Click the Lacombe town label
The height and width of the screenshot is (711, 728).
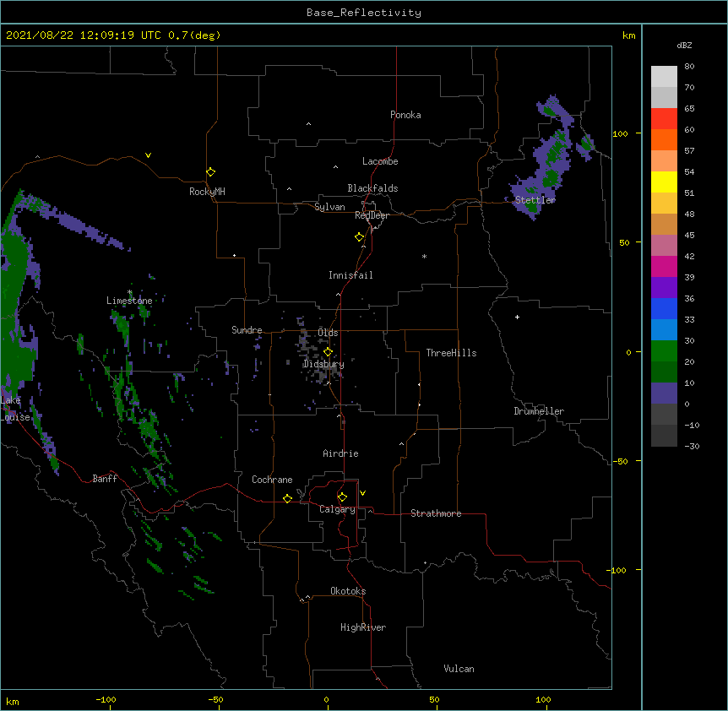[380, 161]
